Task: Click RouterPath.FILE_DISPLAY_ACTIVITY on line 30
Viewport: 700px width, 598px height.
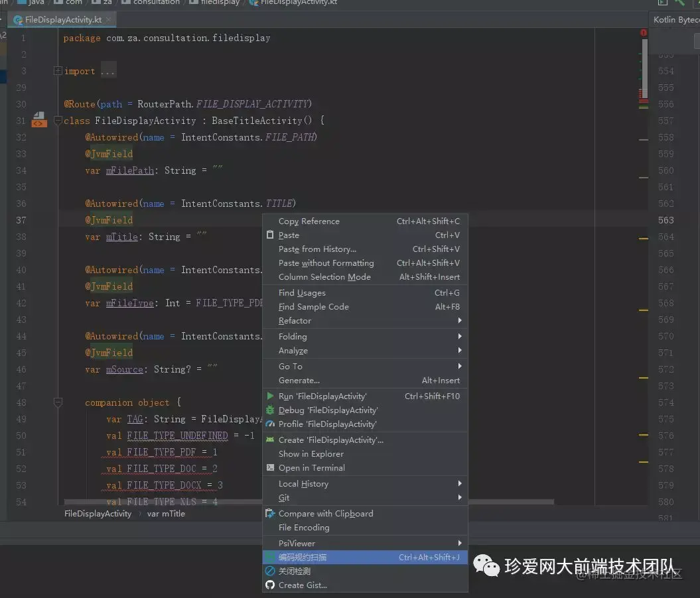Action: pyautogui.click(x=224, y=104)
